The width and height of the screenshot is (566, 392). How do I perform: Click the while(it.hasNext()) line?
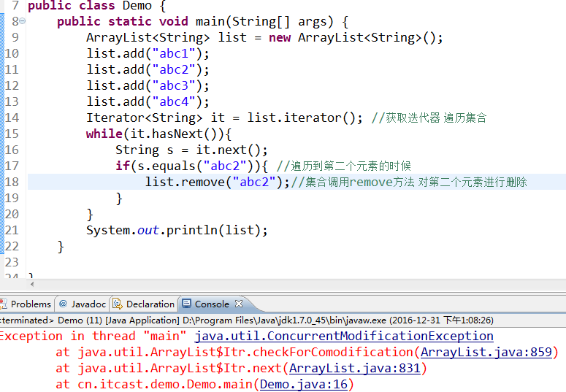[158, 134]
